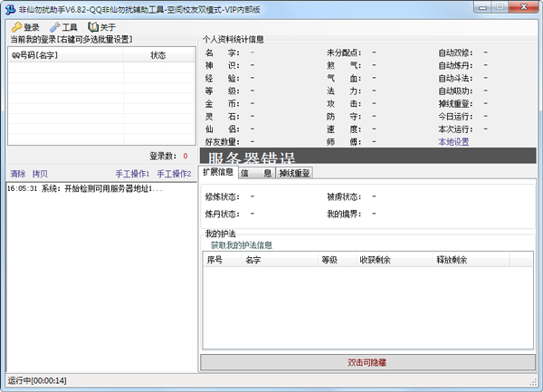Viewport: 543px width, 392px height.
Task: Click the 我的境界 label
Action: point(344,214)
